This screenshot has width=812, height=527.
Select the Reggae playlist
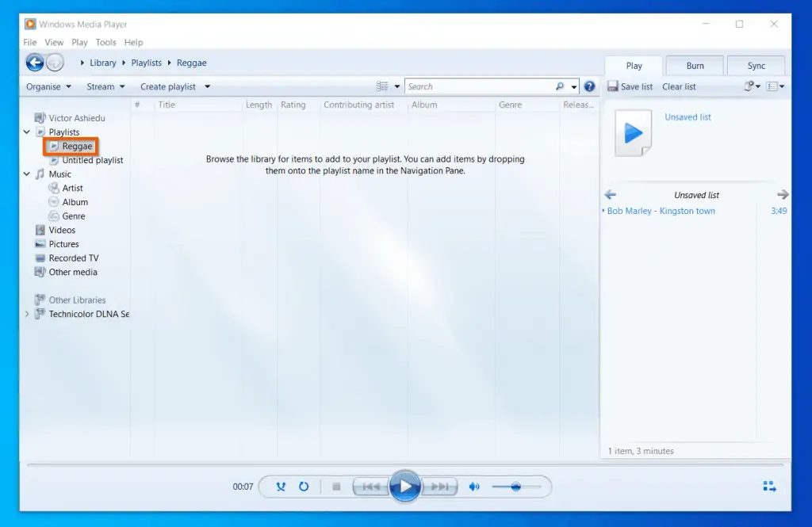(x=75, y=146)
